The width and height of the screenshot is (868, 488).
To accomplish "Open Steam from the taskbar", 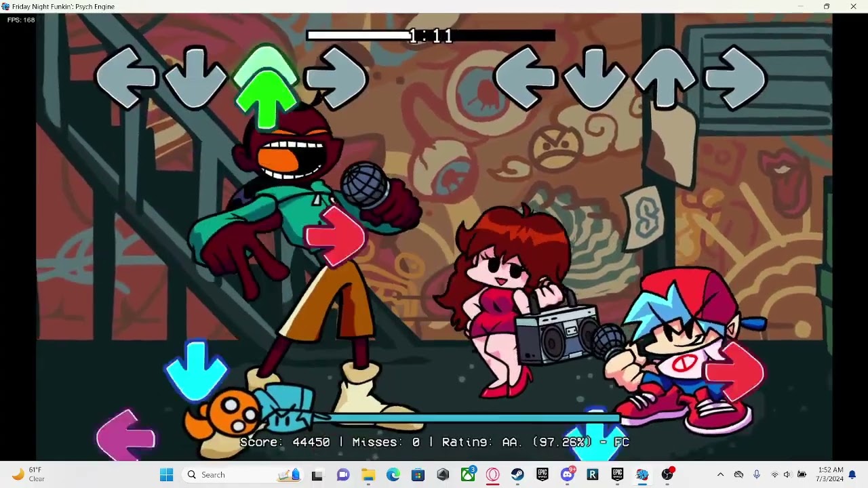I will pos(517,474).
